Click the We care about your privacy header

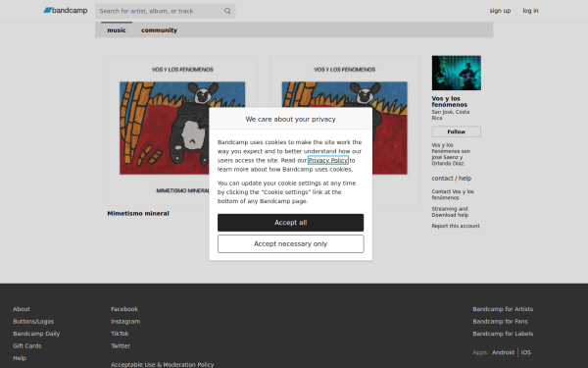[291, 119]
